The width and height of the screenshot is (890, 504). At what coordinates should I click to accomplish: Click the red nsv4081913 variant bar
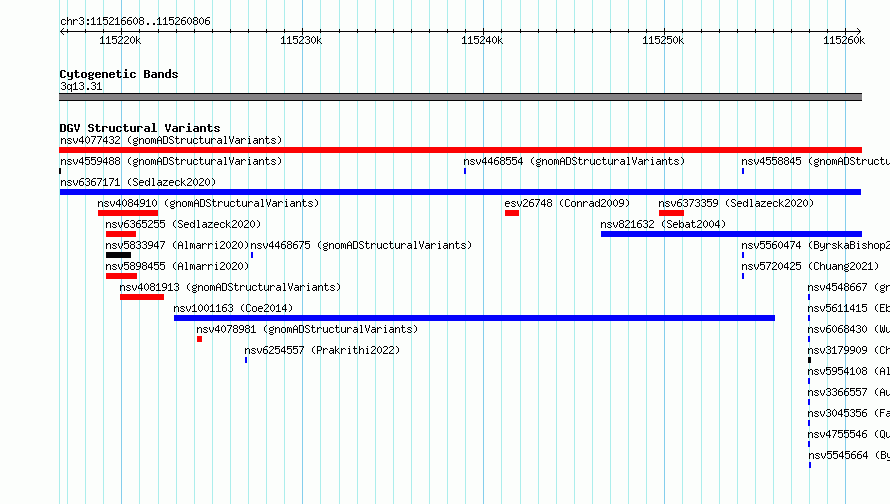click(x=142, y=297)
